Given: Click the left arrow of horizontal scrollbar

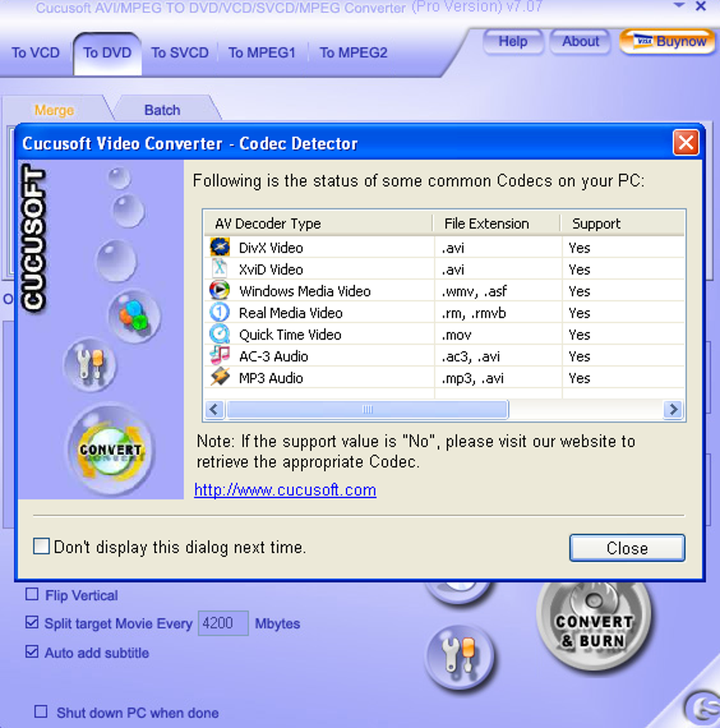Looking at the screenshot, I should point(215,410).
